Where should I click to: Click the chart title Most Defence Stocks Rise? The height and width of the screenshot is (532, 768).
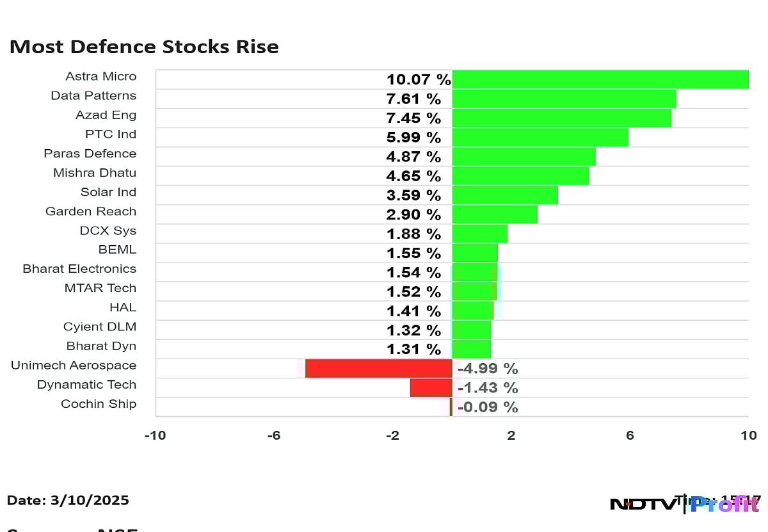click(x=144, y=47)
